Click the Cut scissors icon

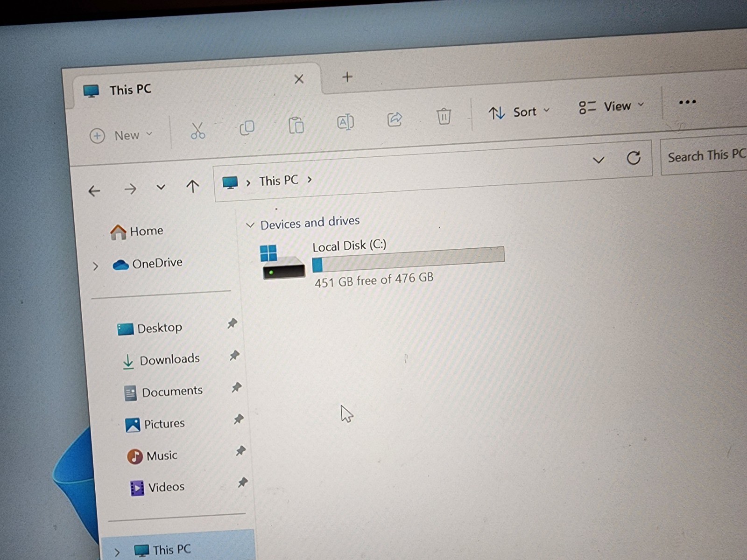tap(197, 130)
